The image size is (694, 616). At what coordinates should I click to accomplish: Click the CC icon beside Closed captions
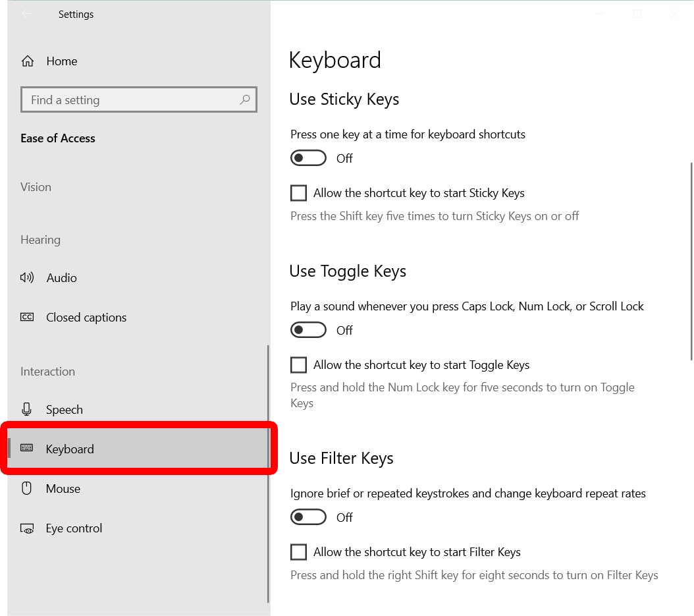(26, 317)
